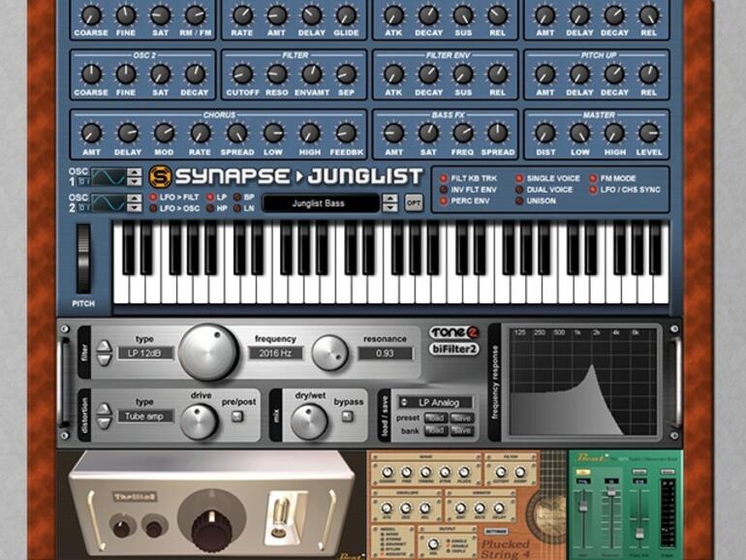Toggle biFilter2 bypass switch
Viewport: 746px width, 560px height.
click(x=348, y=418)
